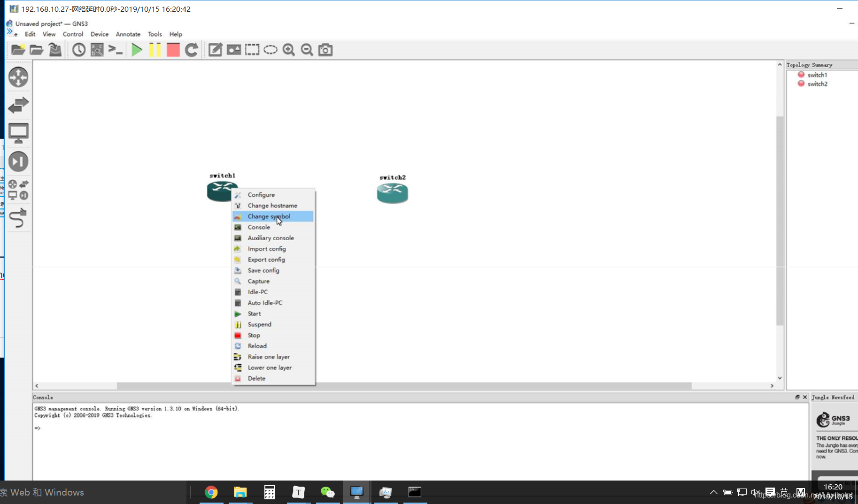Open Auxiliary console from context menu
This screenshot has height=504, width=858.
click(x=273, y=238)
